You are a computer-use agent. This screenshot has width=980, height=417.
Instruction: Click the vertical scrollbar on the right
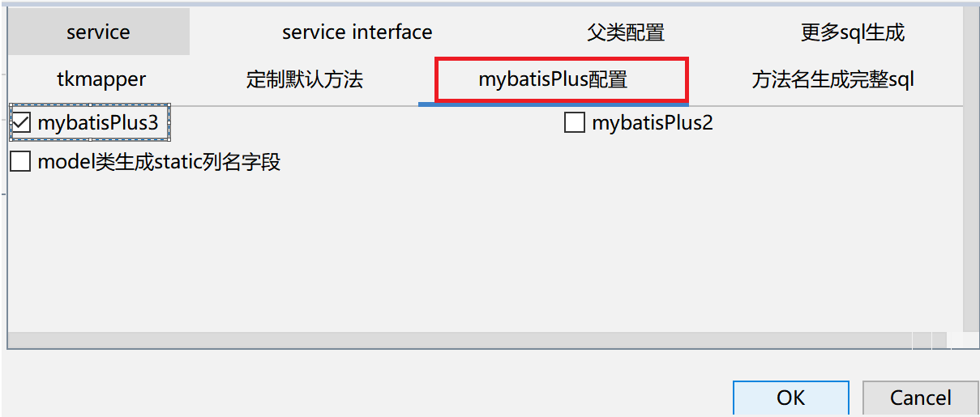point(970,168)
